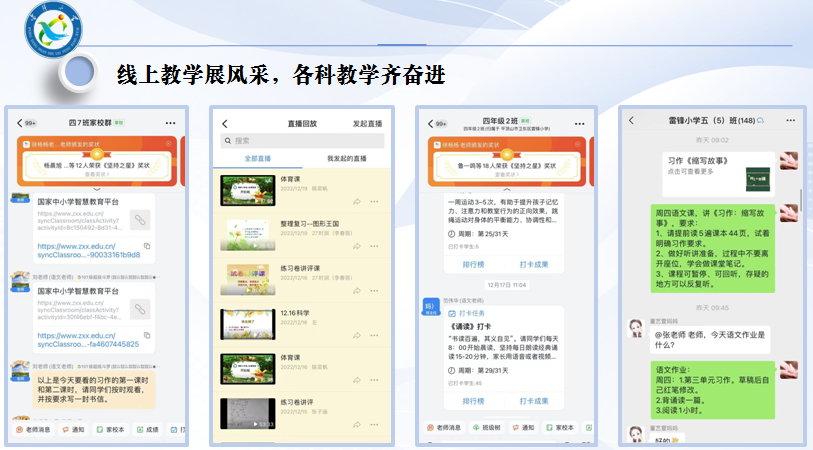Switch to 我发起的直播 tab
The height and width of the screenshot is (450, 813).
pos(346,159)
